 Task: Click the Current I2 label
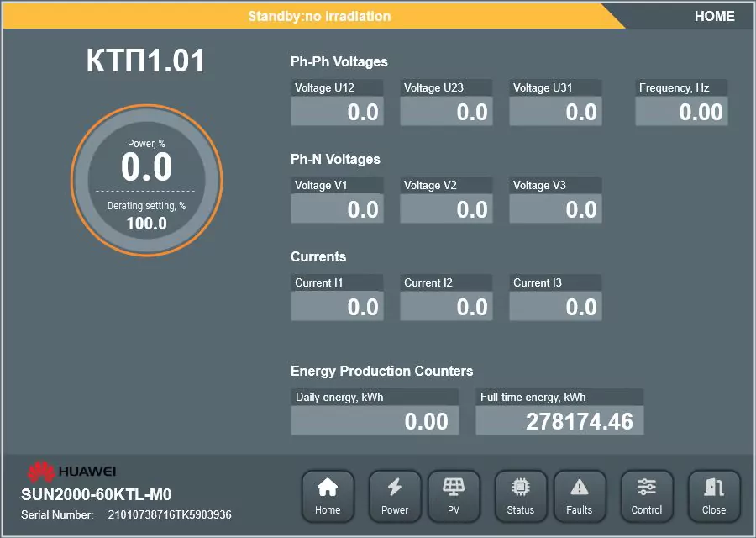click(428, 282)
